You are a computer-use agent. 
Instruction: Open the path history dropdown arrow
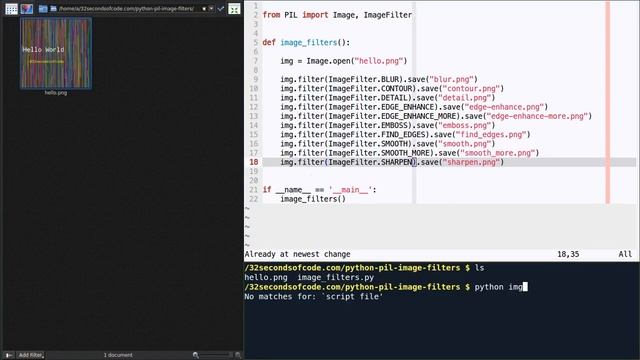tap(211, 9)
